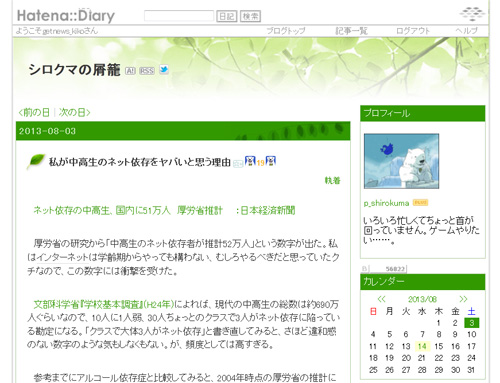This screenshot has height=383, width=500.
Task: Click the 日記 search button
Action: click(x=227, y=16)
